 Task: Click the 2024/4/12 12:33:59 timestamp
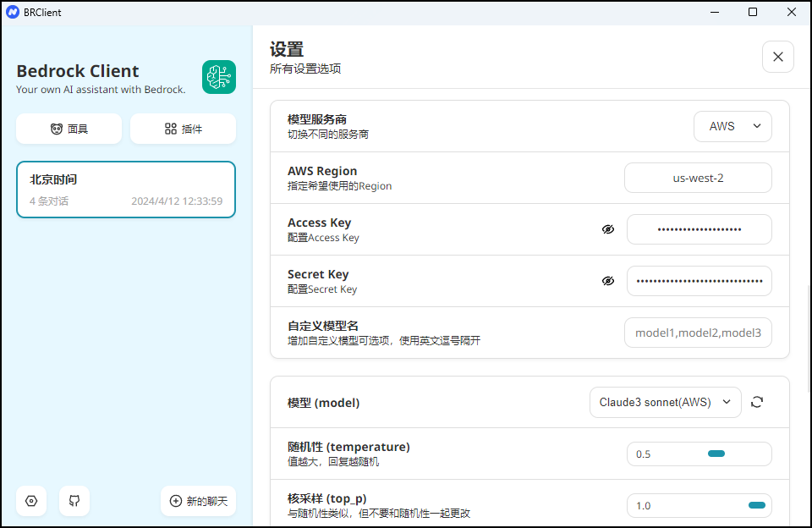(177, 201)
